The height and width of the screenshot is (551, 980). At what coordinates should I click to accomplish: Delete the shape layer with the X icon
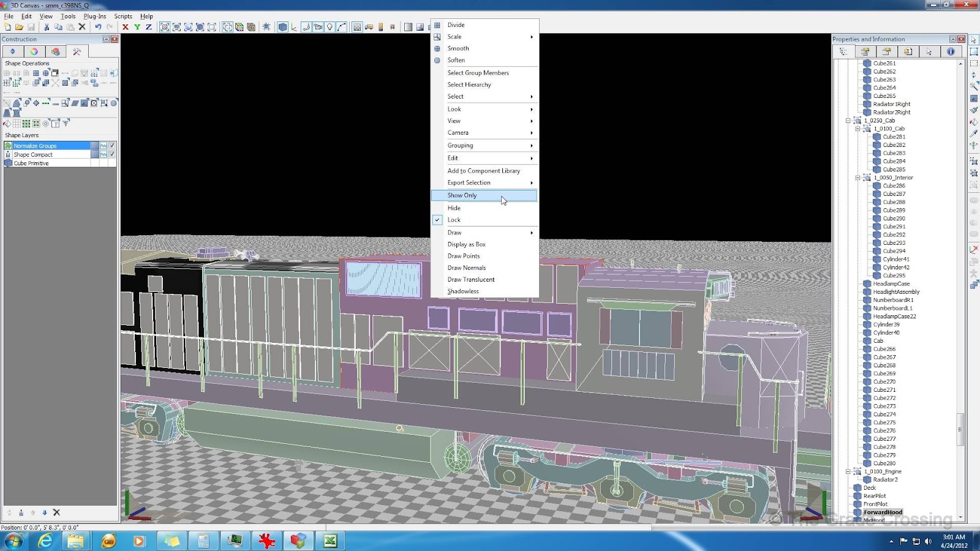[56, 512]
